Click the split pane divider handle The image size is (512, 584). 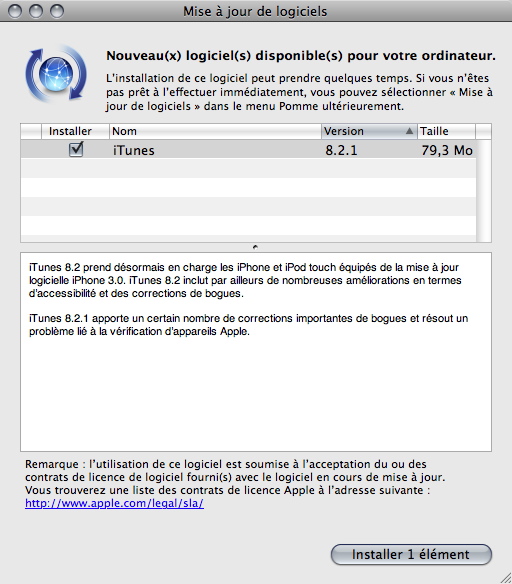(255, 247)
